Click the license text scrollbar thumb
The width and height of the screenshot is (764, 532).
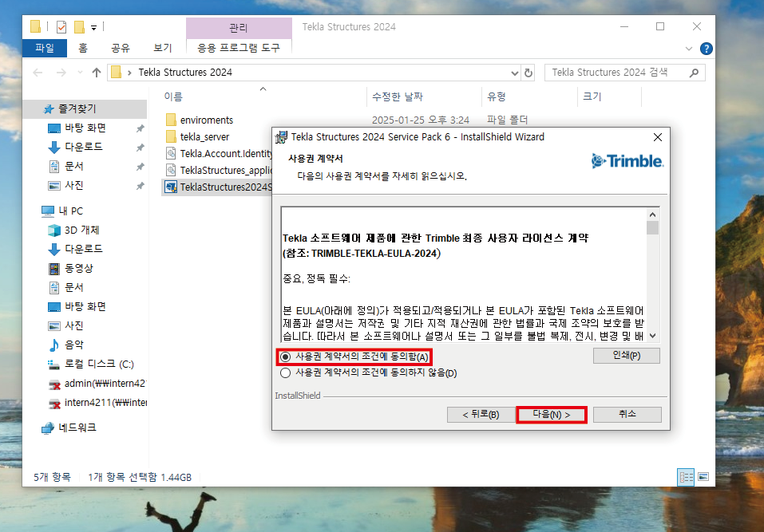(652, 228)
